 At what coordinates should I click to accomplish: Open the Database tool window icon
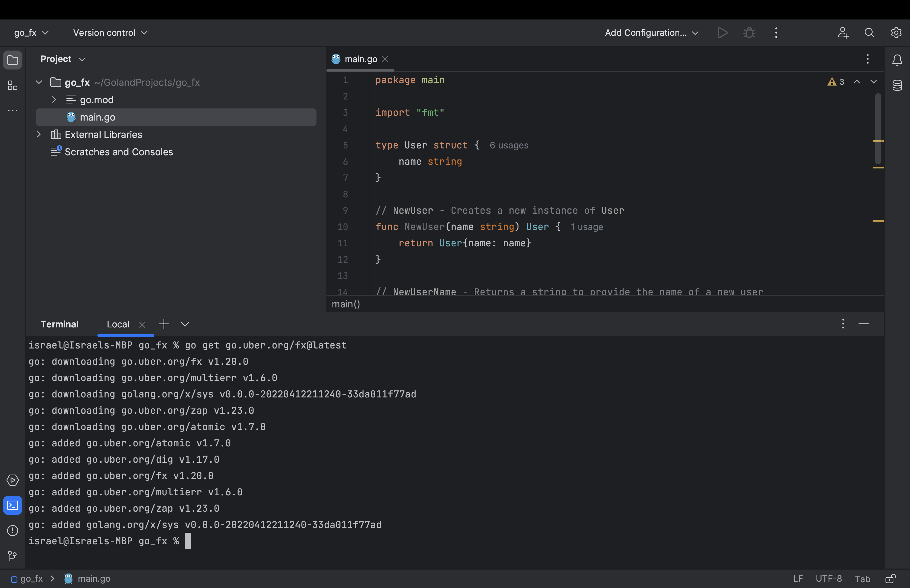point(897,85)
